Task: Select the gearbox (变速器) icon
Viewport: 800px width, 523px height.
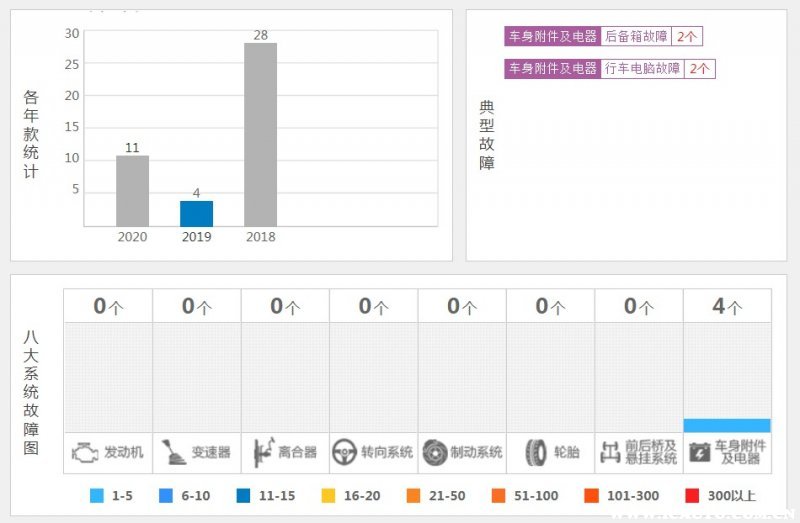Action: click(x=174, y=452)
